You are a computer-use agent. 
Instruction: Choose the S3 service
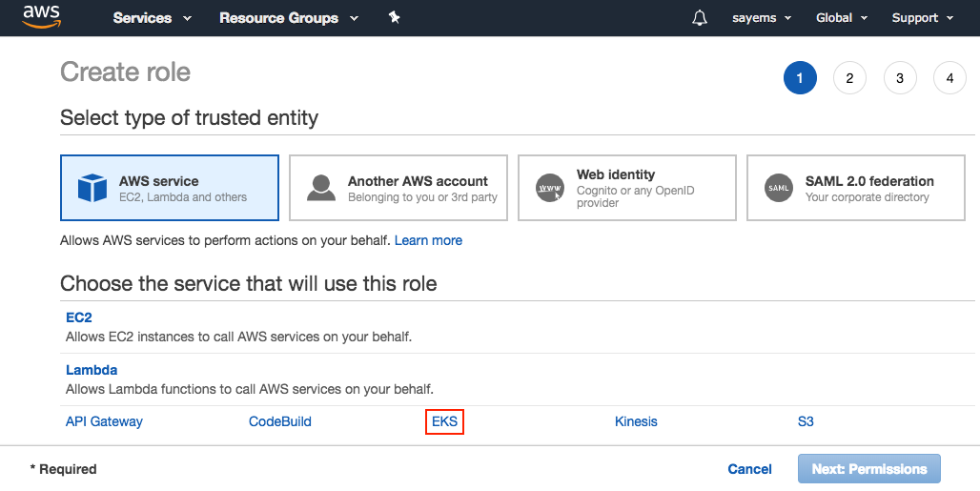[x=806, y=421]
